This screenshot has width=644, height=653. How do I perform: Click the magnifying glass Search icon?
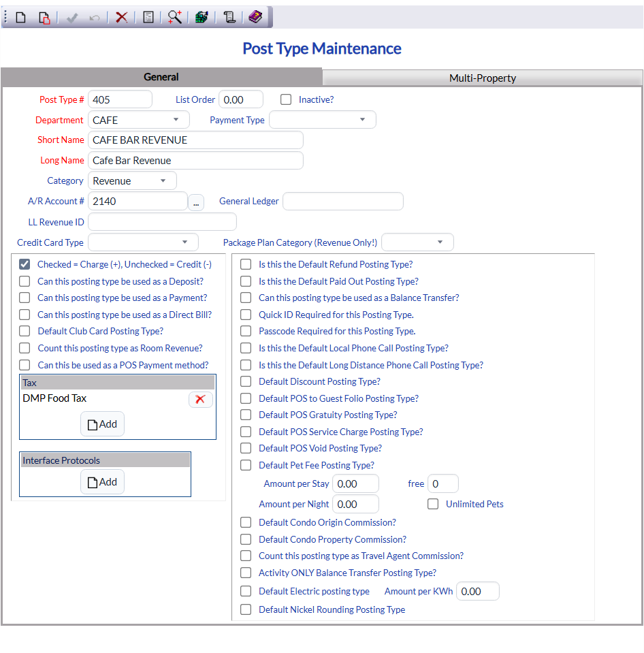coord(175,17)
